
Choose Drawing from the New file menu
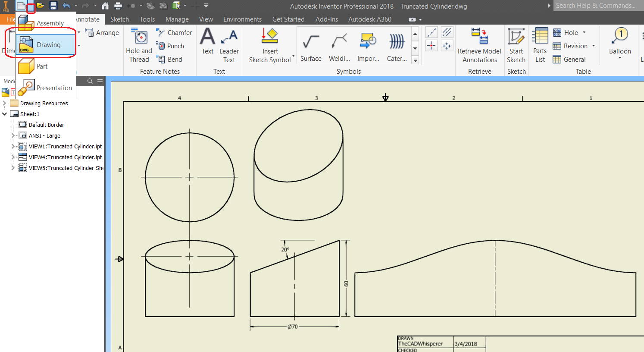49,44
